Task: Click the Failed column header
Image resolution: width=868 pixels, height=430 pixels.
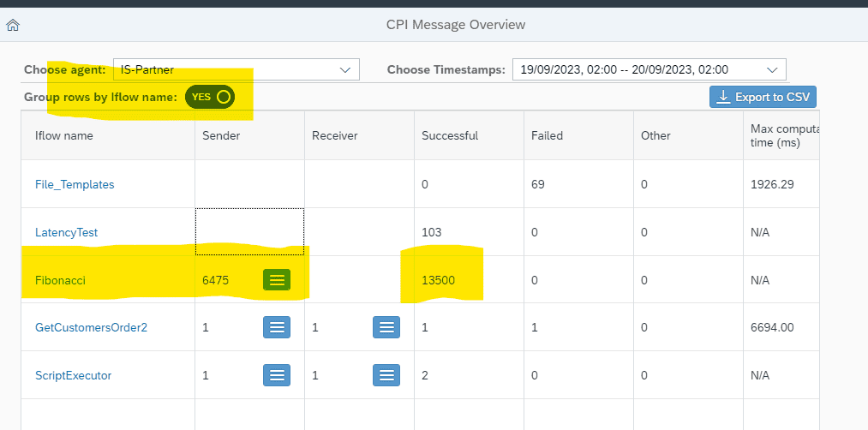Action: tap(578, 135)
